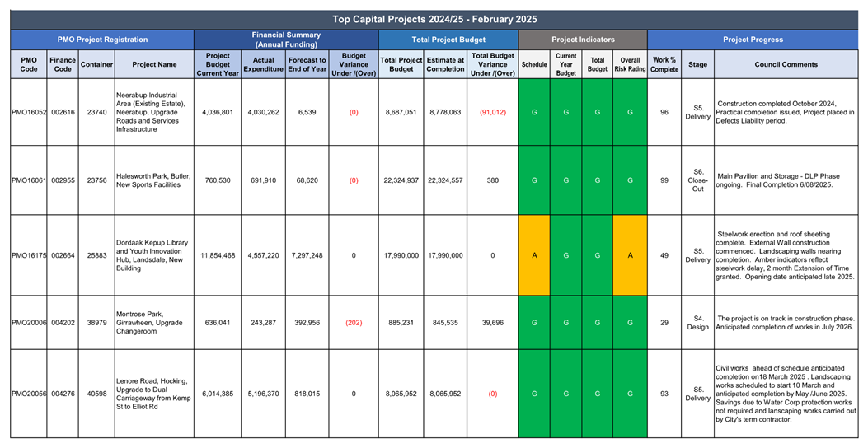Screen dimensions: 868x448
Task: Select the Top Capital Projects title bar
Action: point(434,19)
